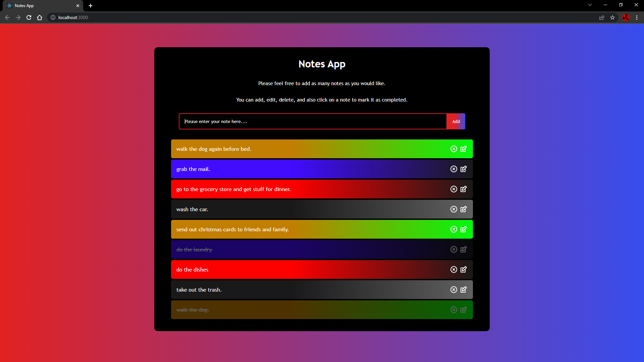Open a new browser tab
This screenshot has height=362, width=644.
(x=91, y=6)
